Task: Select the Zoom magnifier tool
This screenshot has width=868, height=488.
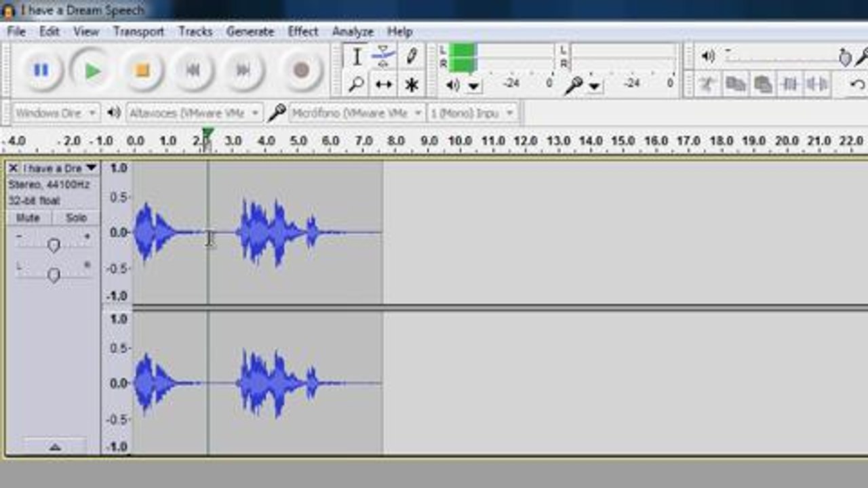Action: pyautogui.click(x=356, y=85)
